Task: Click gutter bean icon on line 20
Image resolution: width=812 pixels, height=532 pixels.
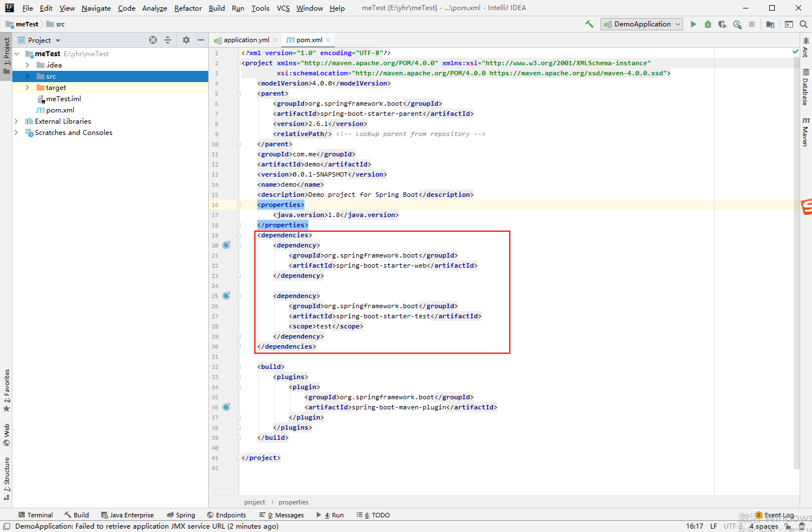Action: click(226, 245)
